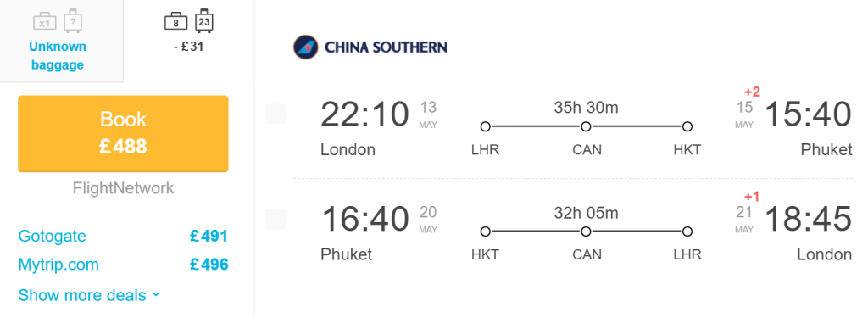Book the £488 FlightNetwork deal

click(124, 133)
